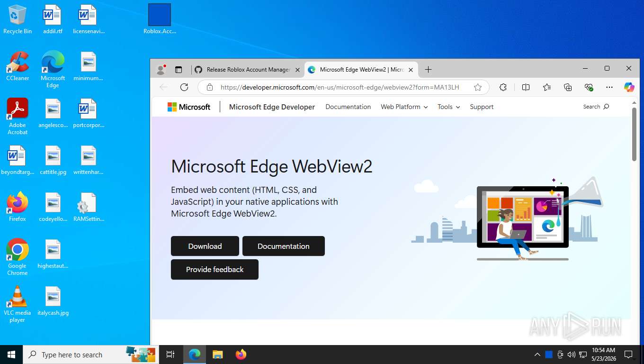Open Windows notification center
The height and width of the screenshot is (364, 644).
coord(628,355)
